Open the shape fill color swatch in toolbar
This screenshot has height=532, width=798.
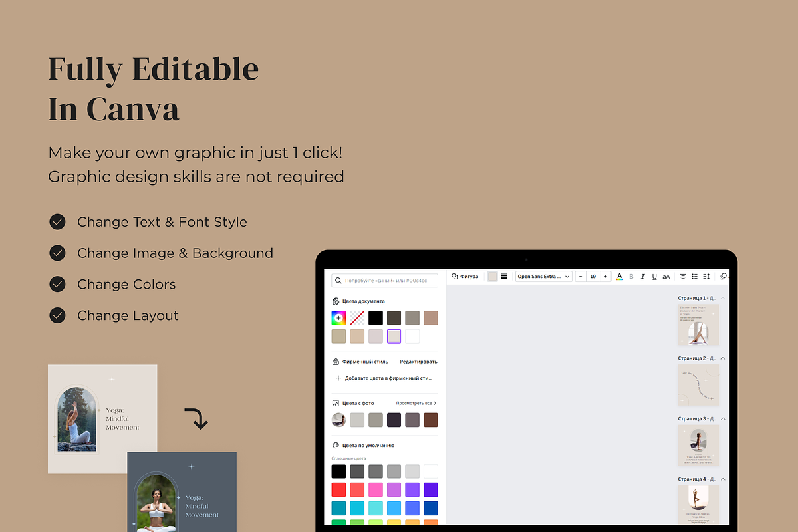click(x=492, y=276)
